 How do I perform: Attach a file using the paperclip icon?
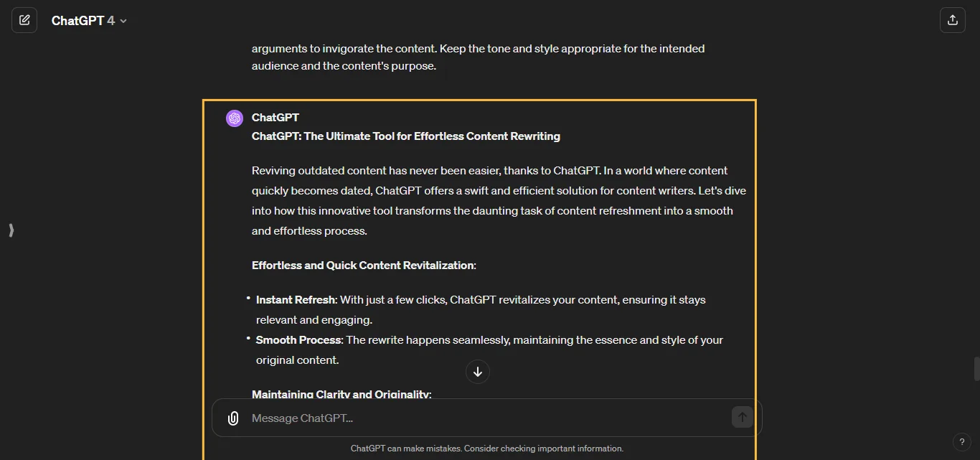pos(233,418)
